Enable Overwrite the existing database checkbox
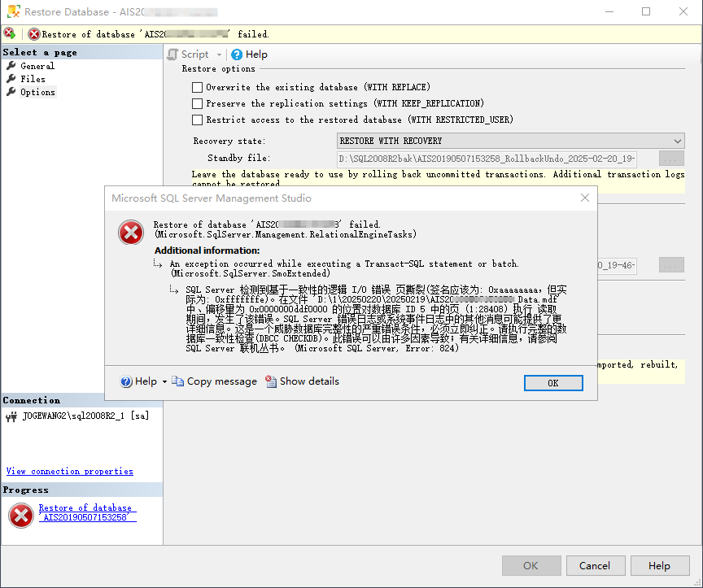703x588 pixels. point(197,87)
